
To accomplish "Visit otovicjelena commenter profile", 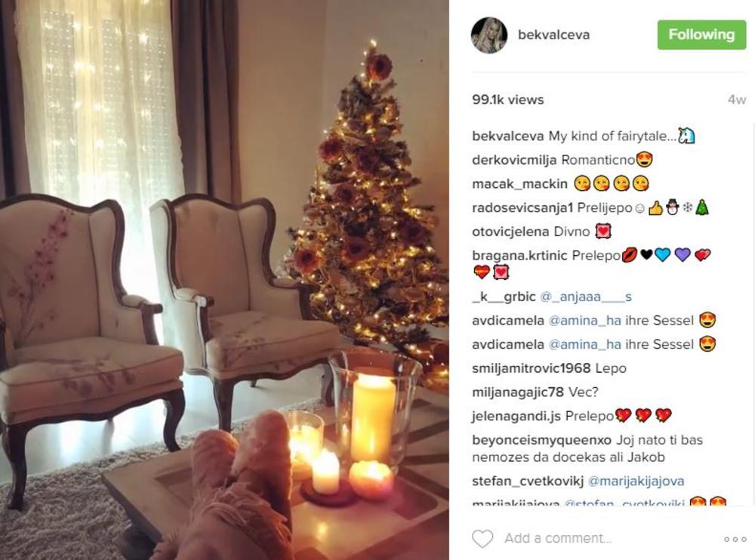I will point(511,232).
